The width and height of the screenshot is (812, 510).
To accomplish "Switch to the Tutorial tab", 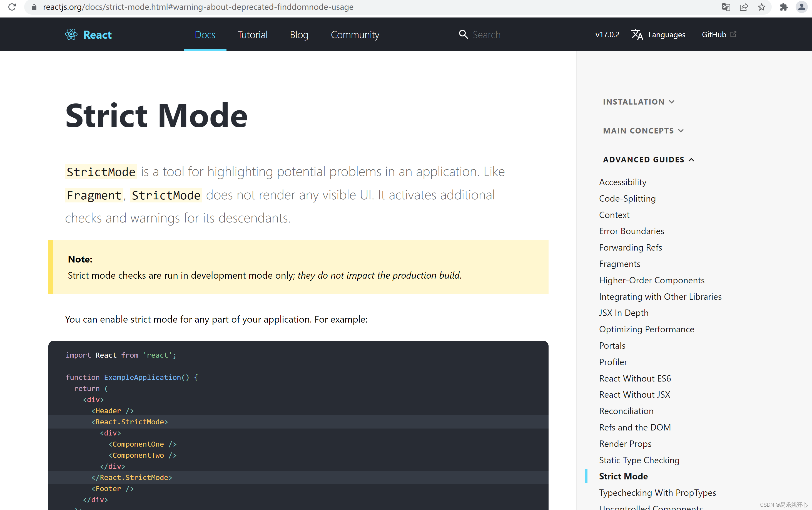I will (x=253, y=34).
